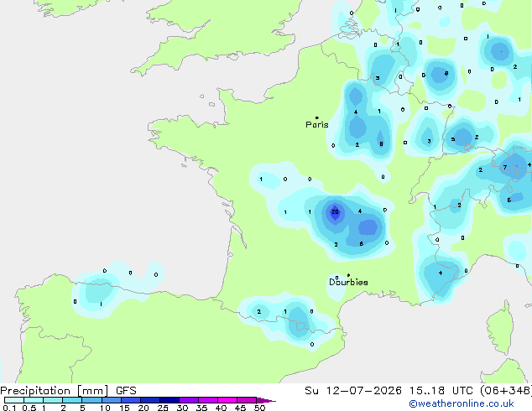Click the Paris city label
Viewport: 532px width, 411px height.
317,125
